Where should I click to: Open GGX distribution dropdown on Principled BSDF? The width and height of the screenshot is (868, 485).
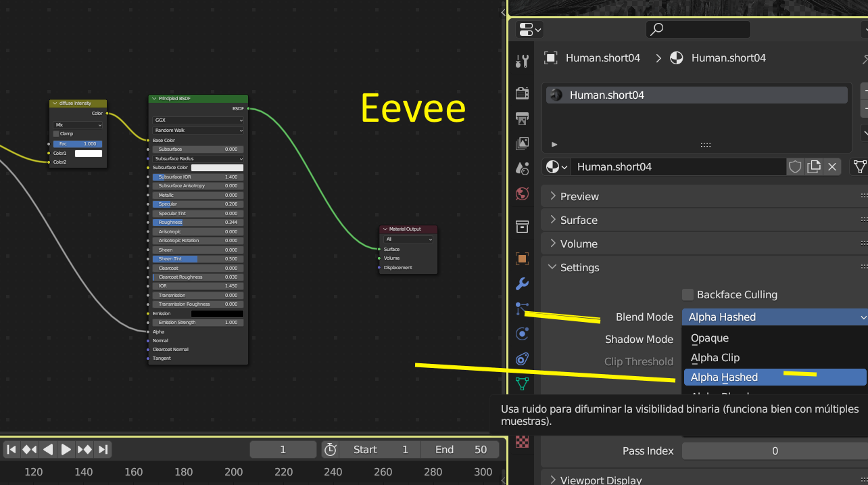[x=198, y=120]
